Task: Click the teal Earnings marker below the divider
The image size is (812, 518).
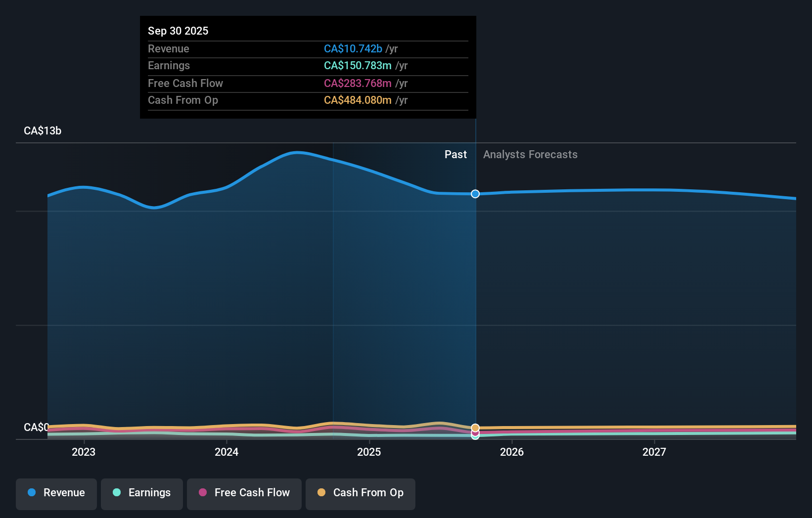Action: [475, 436]
